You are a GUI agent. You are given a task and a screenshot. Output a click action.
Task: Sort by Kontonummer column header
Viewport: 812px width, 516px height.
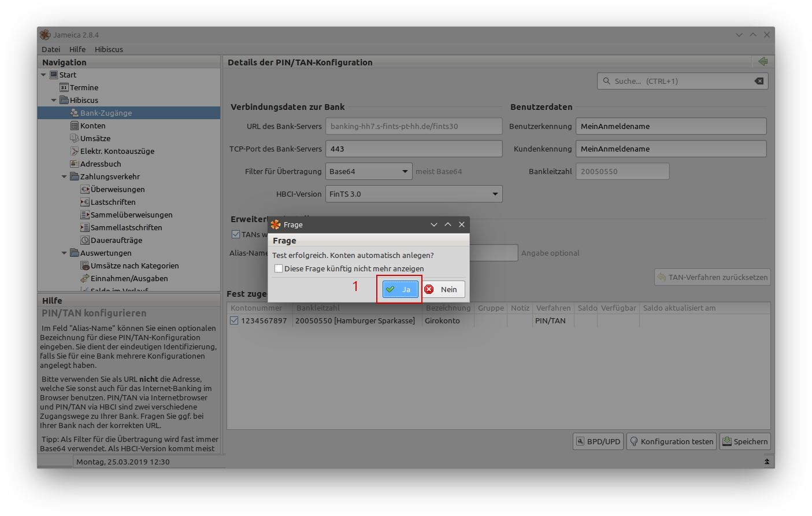click(x=259, y=308)
